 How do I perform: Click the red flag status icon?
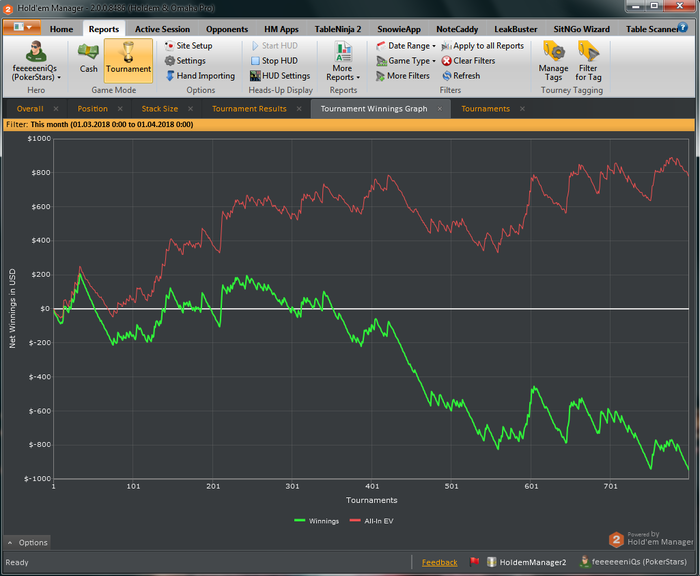pyautogui.click(x=474, y=562)
